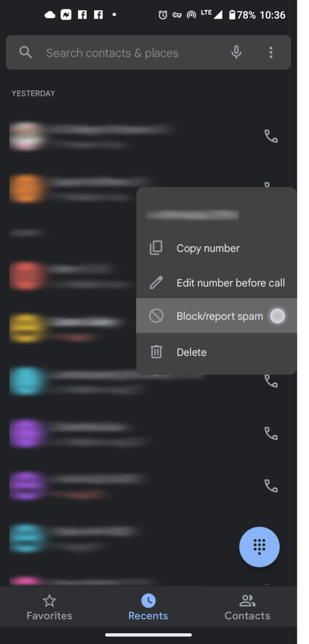Choose Edit number before call

pos(216,283)
